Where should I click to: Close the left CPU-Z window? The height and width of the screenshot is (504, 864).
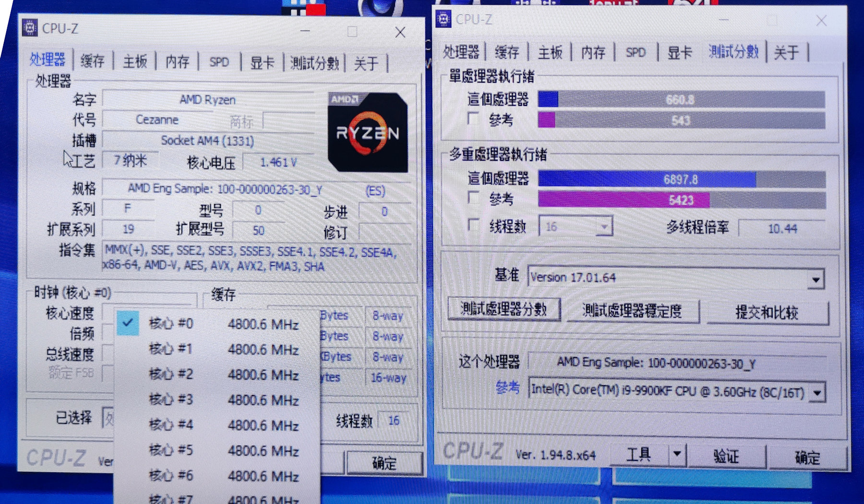(x=400, y=32)
